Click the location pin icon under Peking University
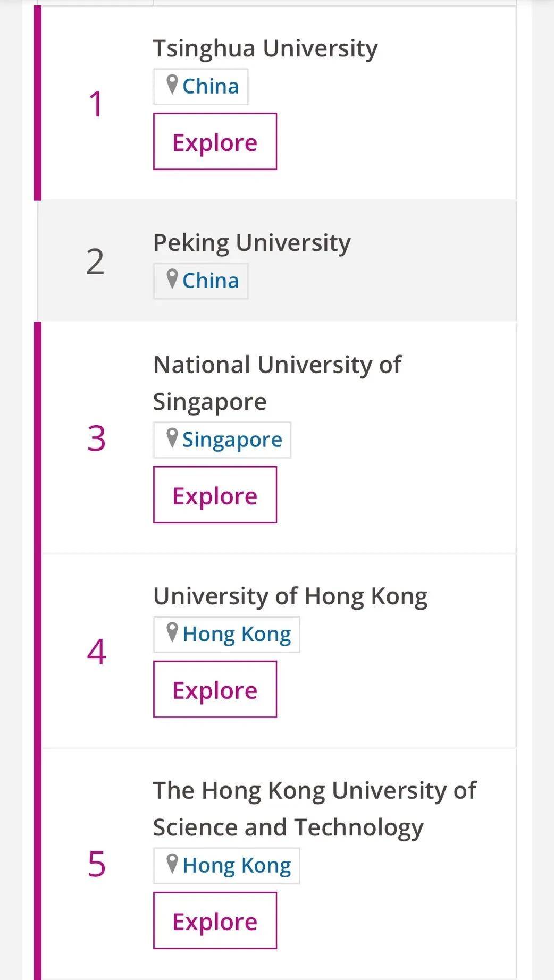554x980 pixels. [172, 279]
